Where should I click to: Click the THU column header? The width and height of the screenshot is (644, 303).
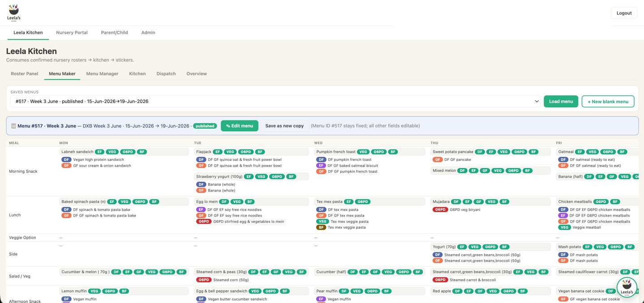click(434, 143)
